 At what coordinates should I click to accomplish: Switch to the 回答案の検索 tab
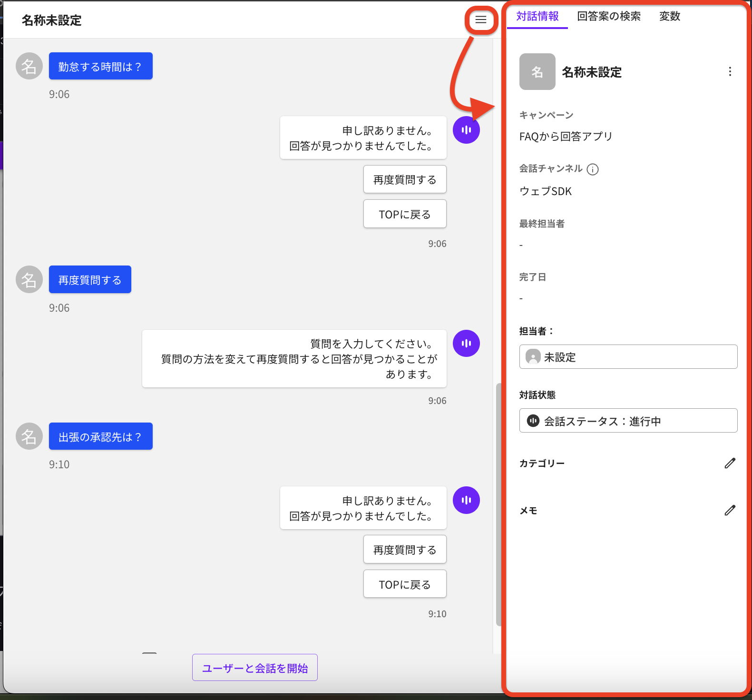point(608,16)
